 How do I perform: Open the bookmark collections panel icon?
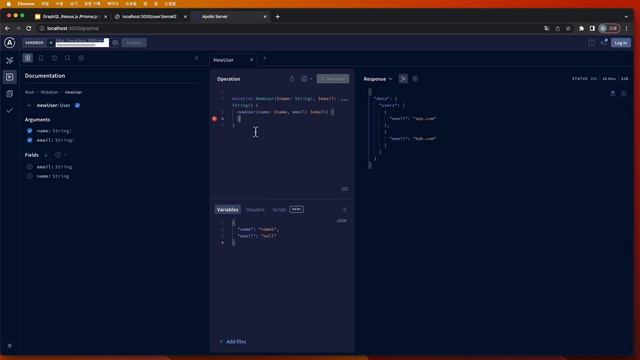(x=41, y=58)
